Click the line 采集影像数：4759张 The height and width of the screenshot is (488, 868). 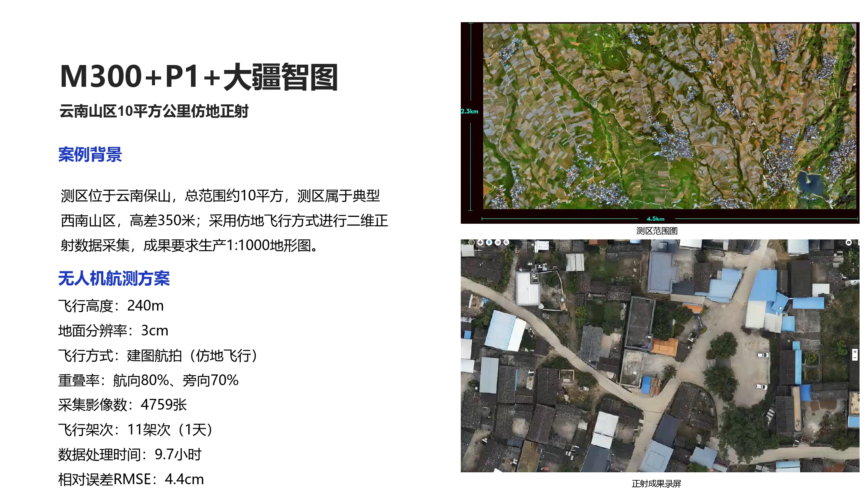122,405
